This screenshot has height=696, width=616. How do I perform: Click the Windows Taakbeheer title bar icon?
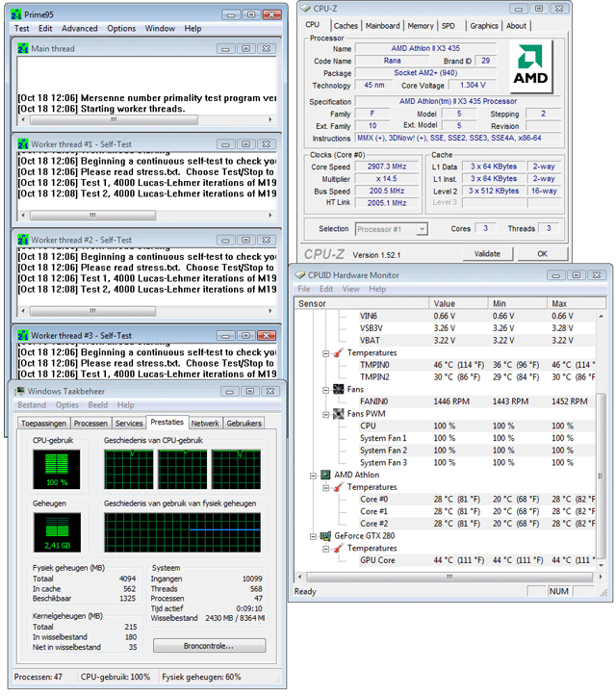tap(18, 390)
